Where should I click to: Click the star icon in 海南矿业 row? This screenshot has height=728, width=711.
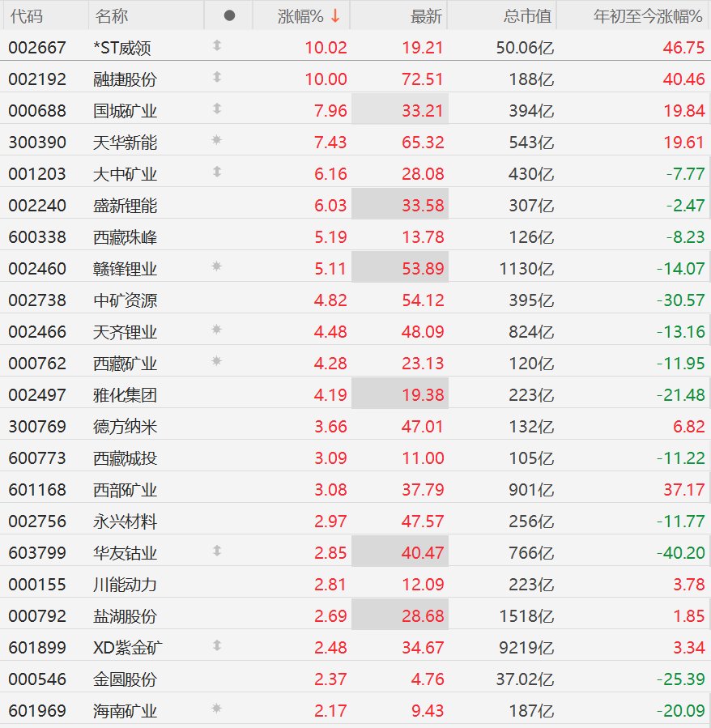[216, 708]
